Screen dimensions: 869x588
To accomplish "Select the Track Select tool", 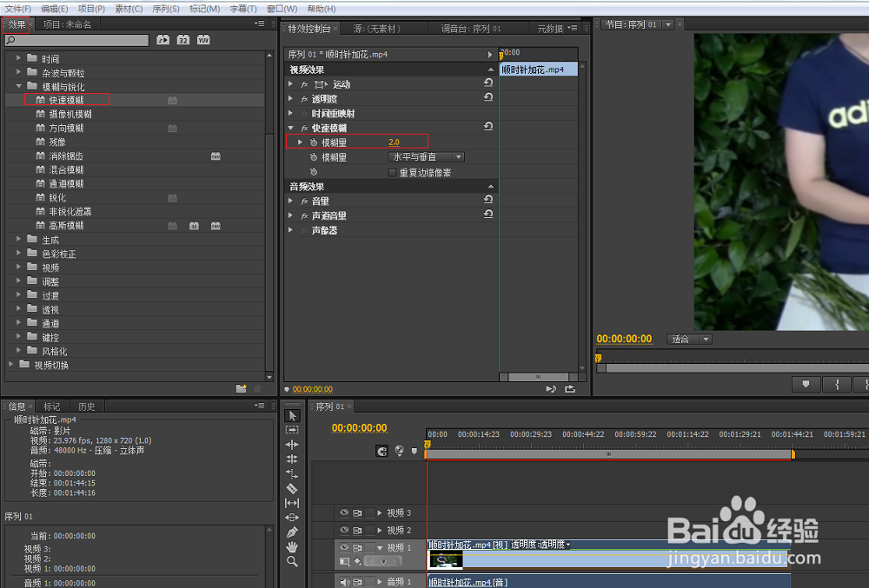I will 292,430.
